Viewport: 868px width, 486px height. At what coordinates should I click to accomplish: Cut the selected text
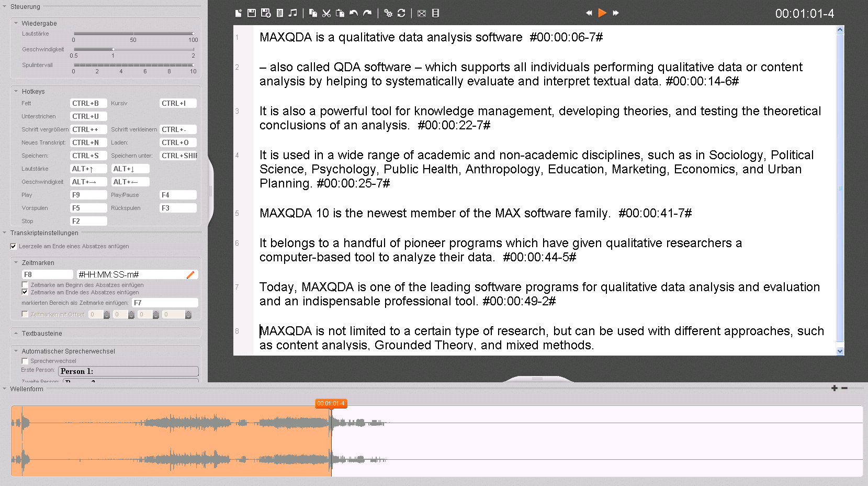click(326, 13)
